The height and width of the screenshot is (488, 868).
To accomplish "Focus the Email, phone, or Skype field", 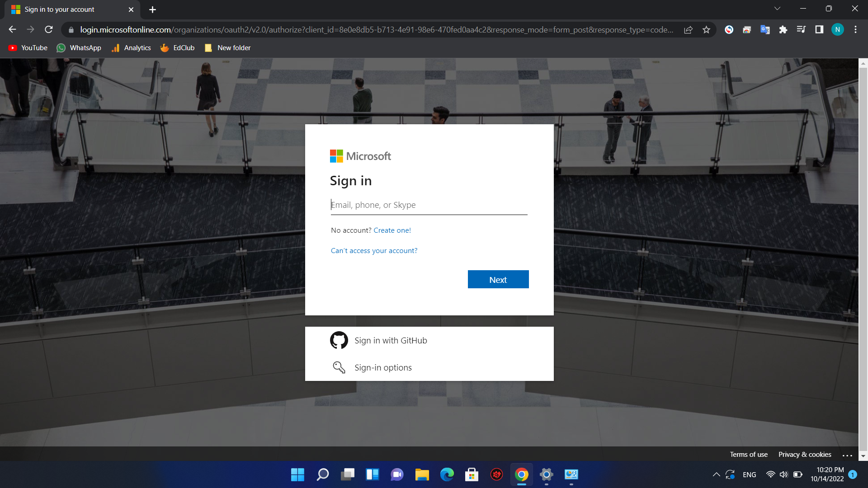I will (x=429, y=205).
